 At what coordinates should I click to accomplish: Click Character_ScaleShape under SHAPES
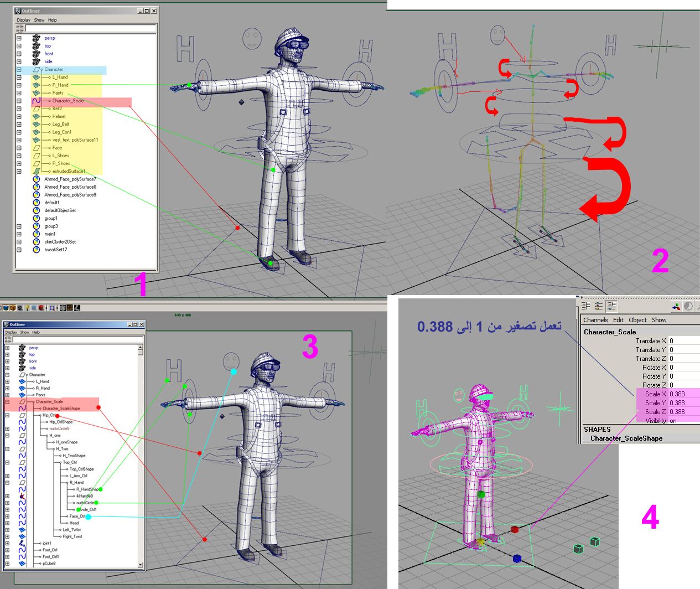point(626,438)
